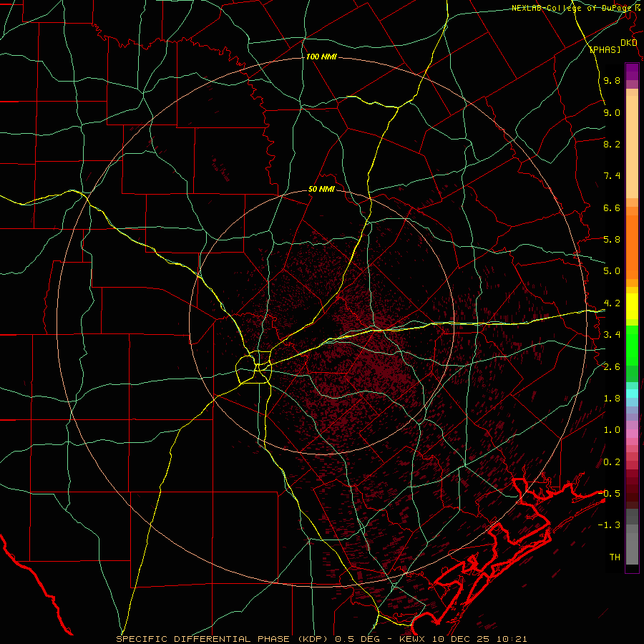Click the DKD label above the color scale
The image size is (644, 644).
628,43
